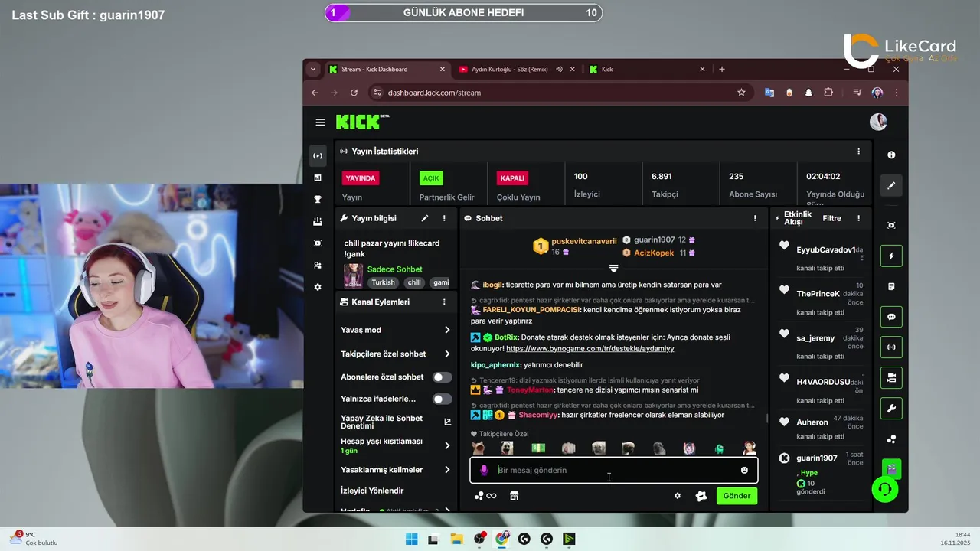Collapse the chat leaderboard arrow
Image resolution: width=980 pixels, height=551 pixels.
pos(613,269)
